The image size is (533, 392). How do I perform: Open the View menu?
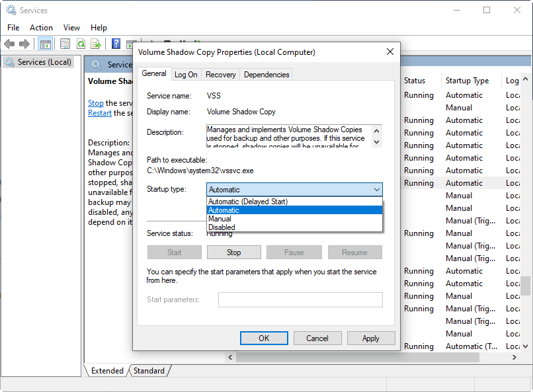pos(71,28)
